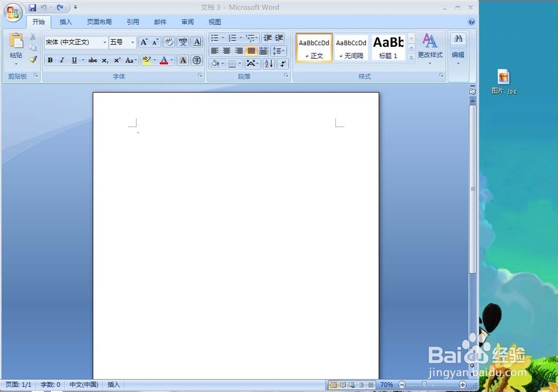
Task: Open 图片.jpg file on desktop
Action: (x=503, y=81)
